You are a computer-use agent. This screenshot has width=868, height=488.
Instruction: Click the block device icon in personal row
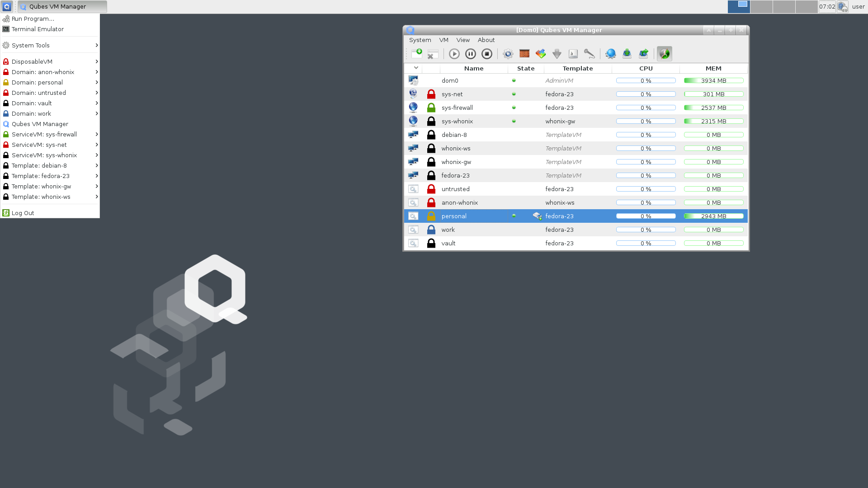(x=537, y=216)
